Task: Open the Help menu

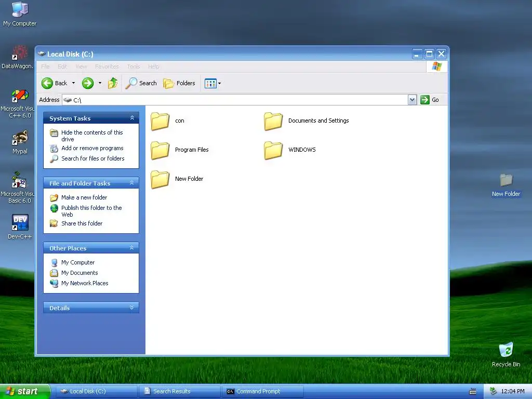Action: [153, 66]
